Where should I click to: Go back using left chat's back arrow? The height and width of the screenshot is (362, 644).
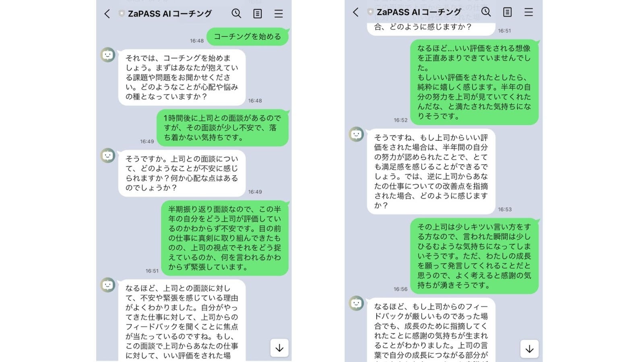[x=107, y=14]
